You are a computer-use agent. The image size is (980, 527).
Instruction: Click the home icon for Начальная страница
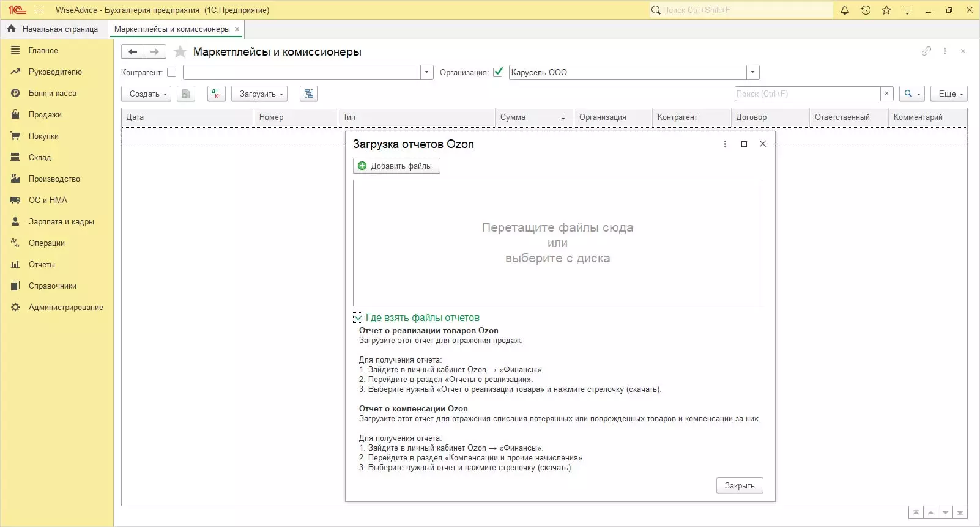[x=11, y=29]
